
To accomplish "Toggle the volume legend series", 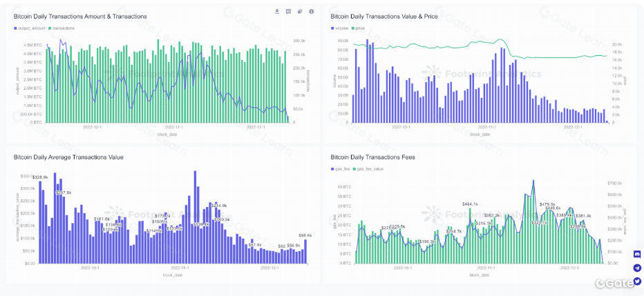I will coord(342,28).
